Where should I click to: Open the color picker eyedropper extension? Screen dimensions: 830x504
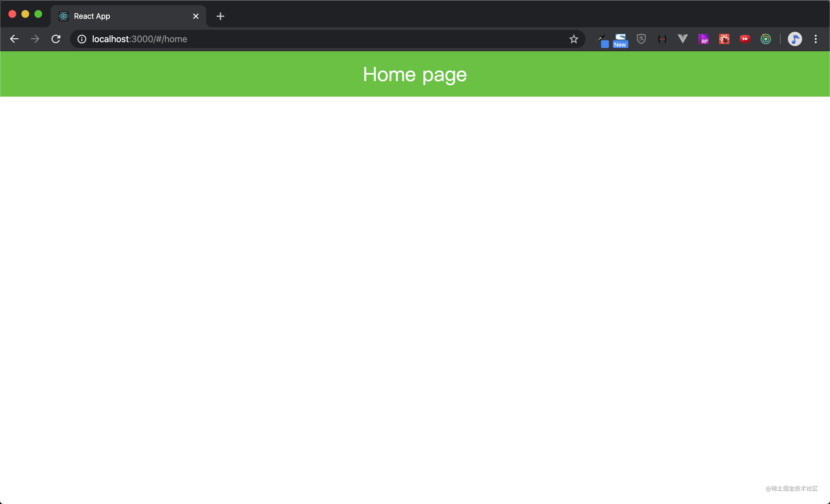click(x=602, y=40)
